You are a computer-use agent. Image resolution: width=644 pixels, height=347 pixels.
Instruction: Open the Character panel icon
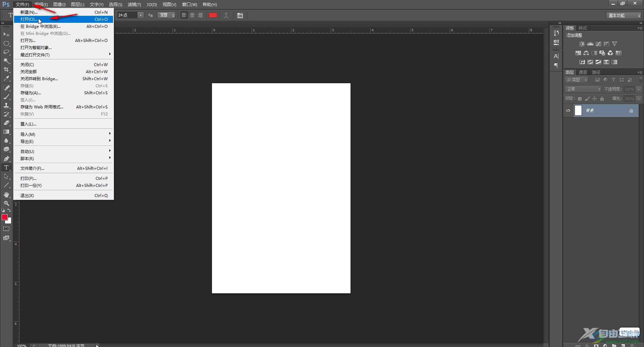[556, 56]
